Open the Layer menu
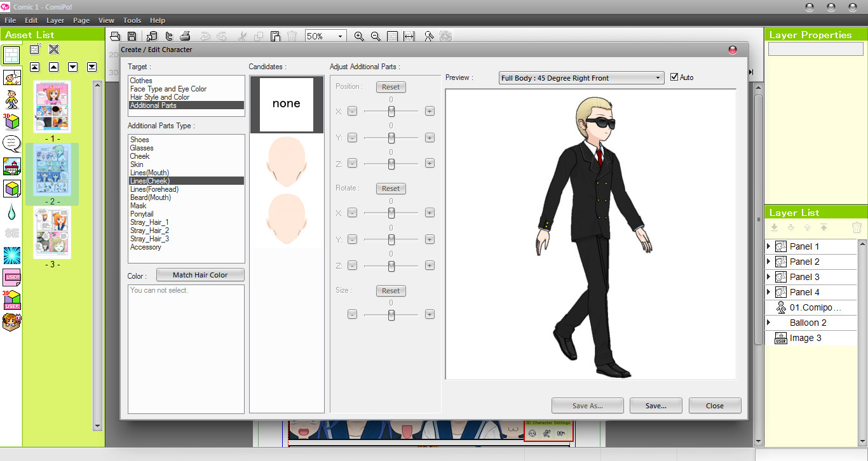868x461 pixels. pyautogui.click(x=55, y=20)
